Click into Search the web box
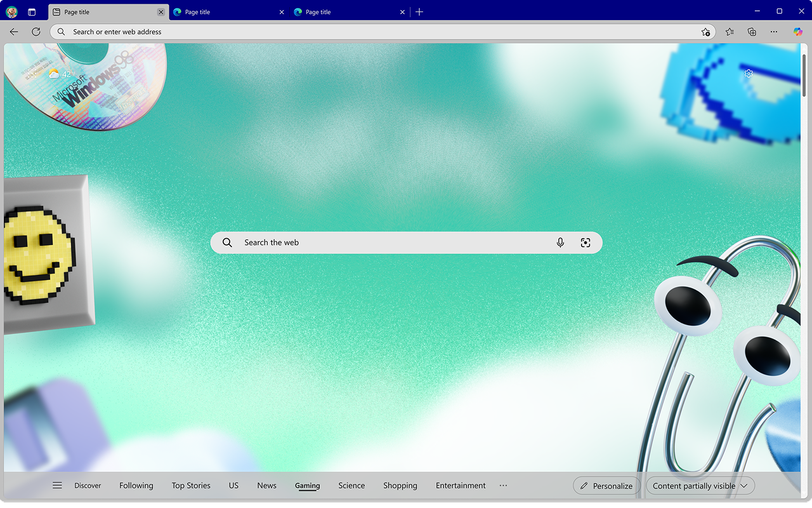The image size is (812, 508). click(x=406, y=243)
